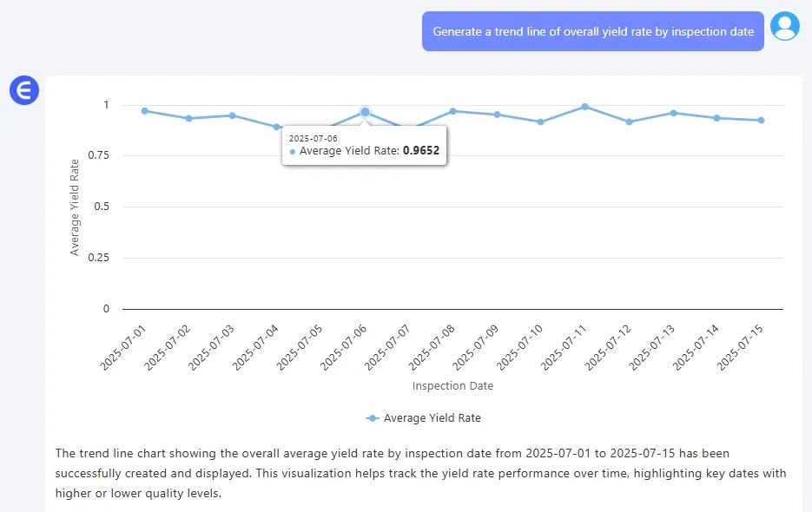Viewport: 812px width, 512px height.
Task: Click the 2025-07-01 data point
Action: (x=144, y=111)
